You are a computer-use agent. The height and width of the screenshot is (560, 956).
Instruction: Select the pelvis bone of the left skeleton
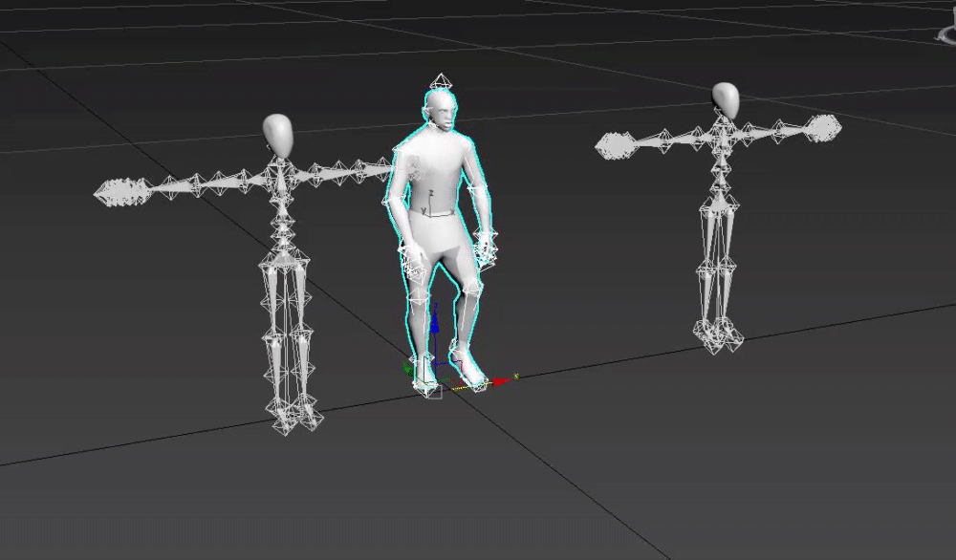click(x=284, y=260)
